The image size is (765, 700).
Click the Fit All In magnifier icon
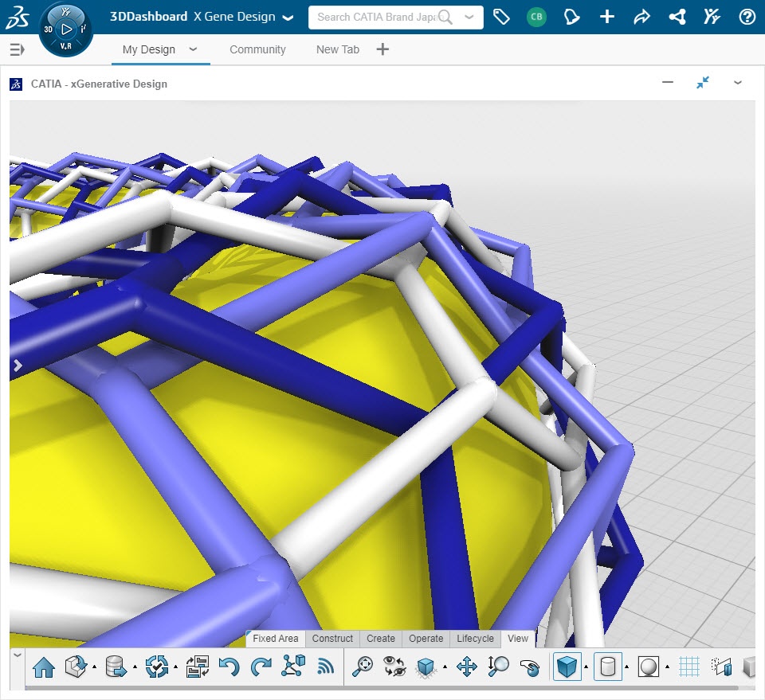click(363, 667)
